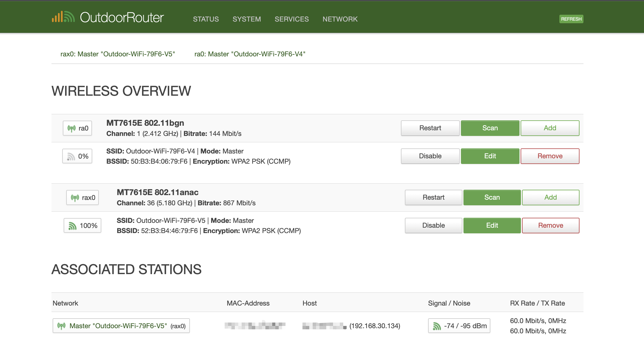Remove the Outdoor-WiFi-79F6-V4 network
The image size is (644, 350).
pos(549,156)
